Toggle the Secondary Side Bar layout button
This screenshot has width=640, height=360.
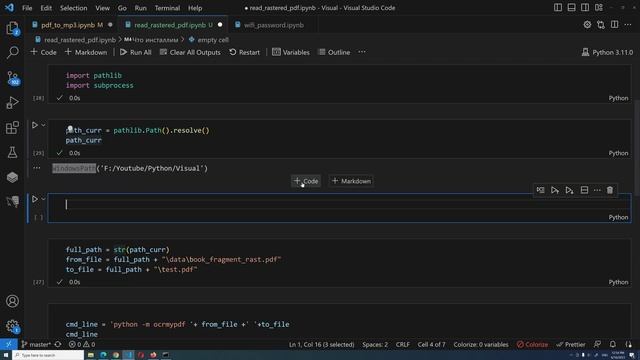tap(585, 7)
